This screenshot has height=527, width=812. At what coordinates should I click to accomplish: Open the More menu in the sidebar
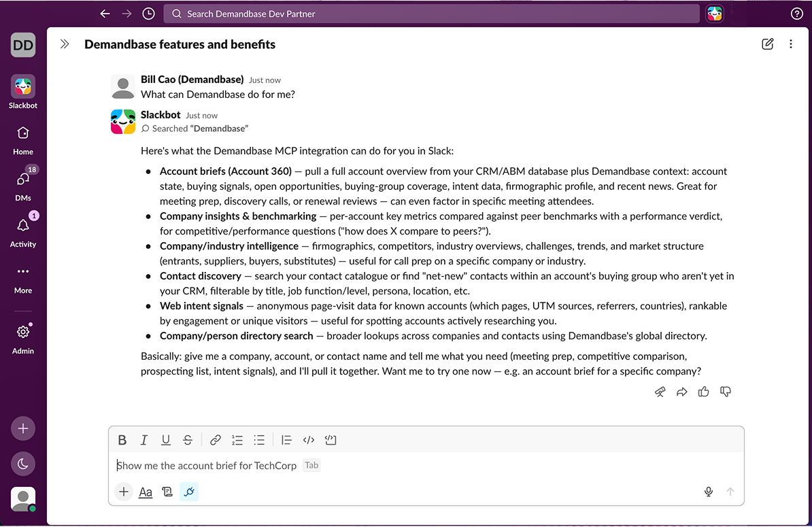tap(23, 279)
